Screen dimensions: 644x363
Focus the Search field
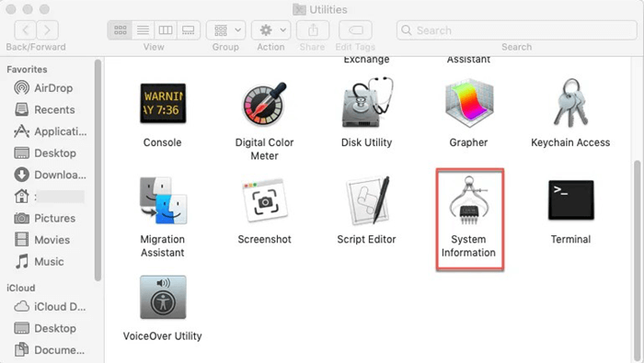[517, 30]
